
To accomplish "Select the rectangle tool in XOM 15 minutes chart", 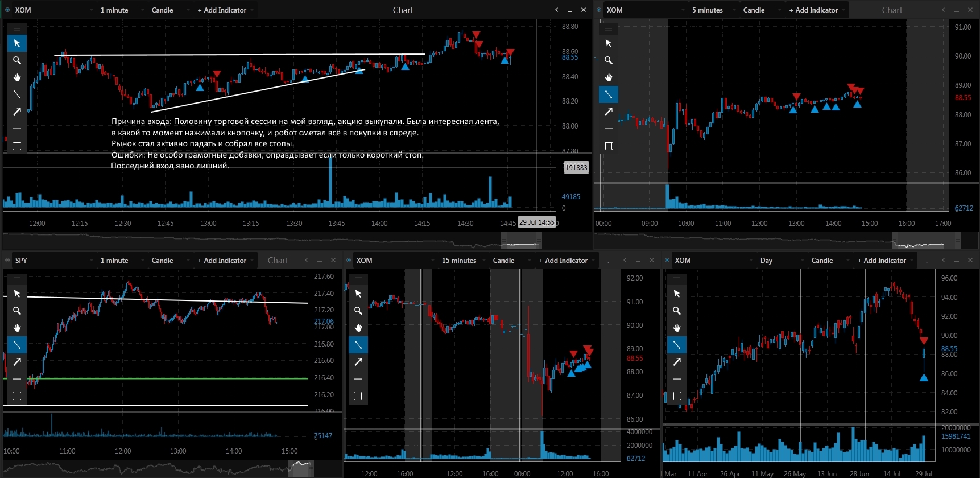I will (358, 396).
